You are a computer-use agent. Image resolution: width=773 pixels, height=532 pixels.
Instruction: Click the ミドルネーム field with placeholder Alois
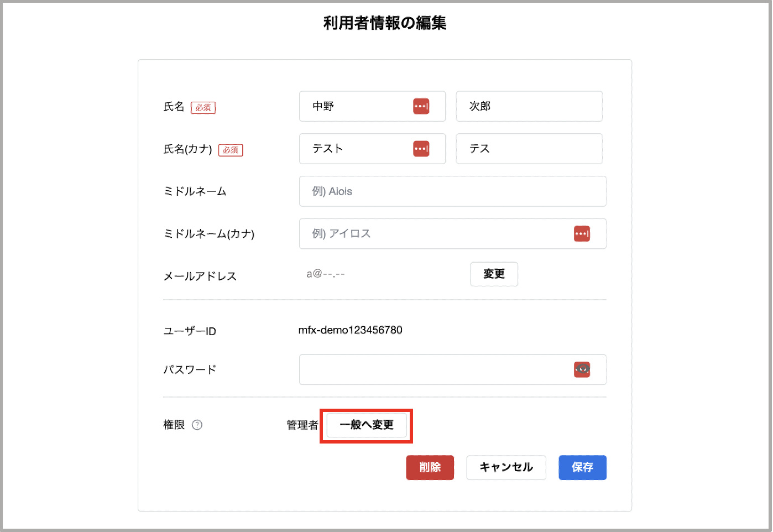[x=453, y=191]
